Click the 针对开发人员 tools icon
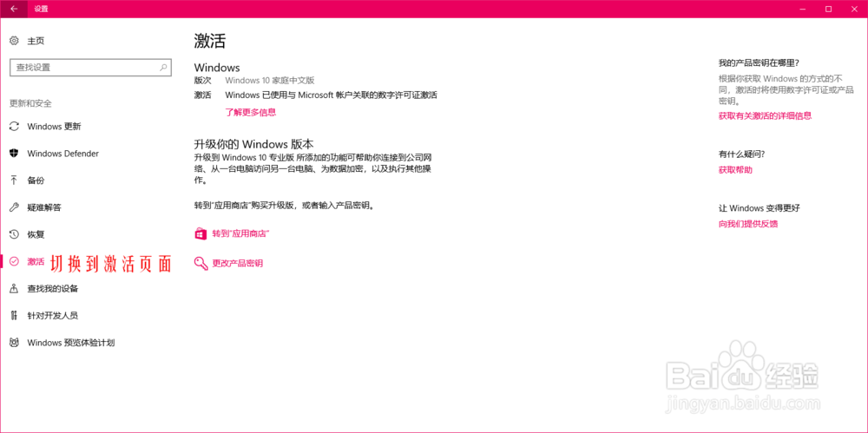Image resolution: width=868 pixels, height=433 pixels. 15,316
